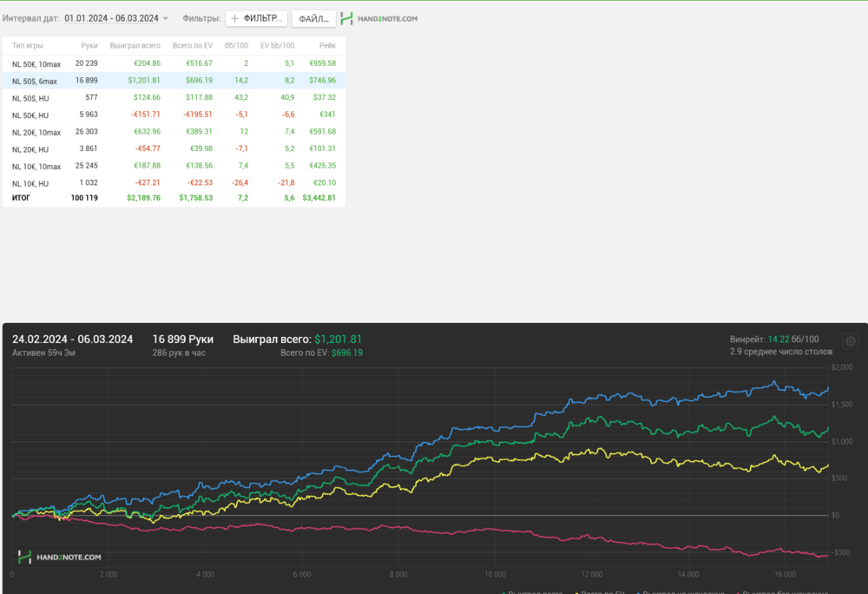Screen dimensions: 868x594
Task: Click the 16 899 Руки chart label
Action: pyautogui.click(x=182, y=340)
